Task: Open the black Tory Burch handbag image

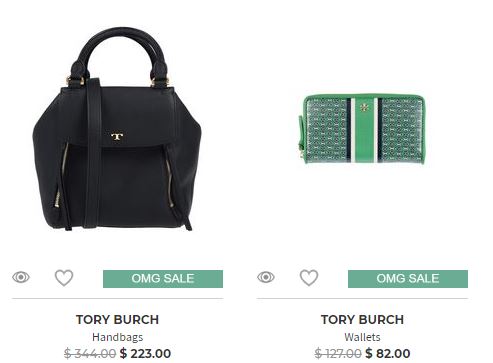Action: click(117, 129)
